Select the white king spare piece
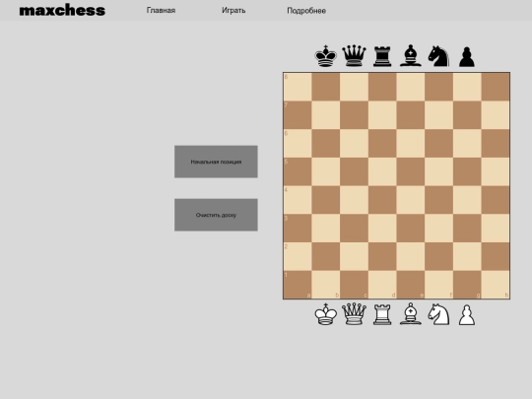This screenshot has width=532, height=399. point(326,314)
